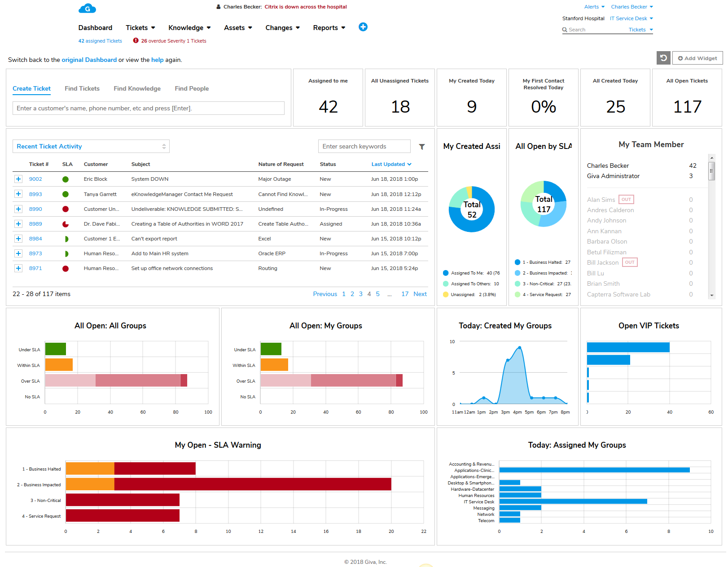Click red SLA indicator for ticket 8990
This screenshot has height=567, width=728.
[x=66, y=209]
